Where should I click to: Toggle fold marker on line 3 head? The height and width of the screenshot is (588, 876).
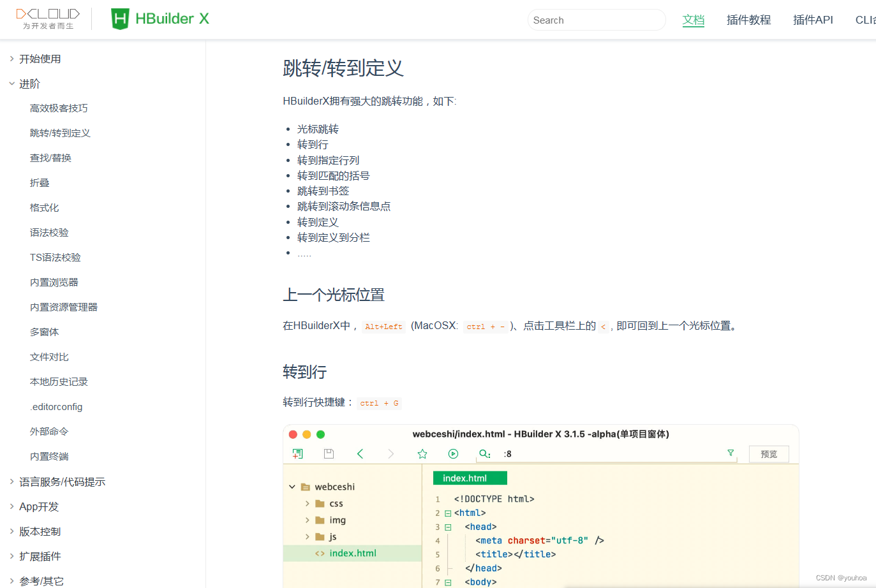[448, 527]
